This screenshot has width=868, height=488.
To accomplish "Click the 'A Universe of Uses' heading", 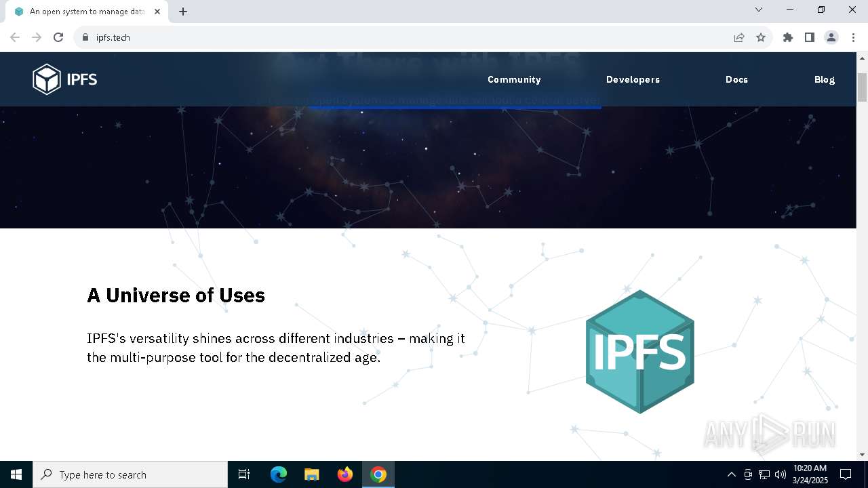I will coord(176,296).
